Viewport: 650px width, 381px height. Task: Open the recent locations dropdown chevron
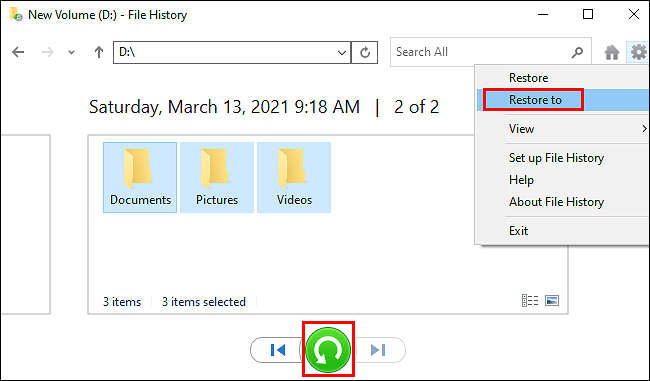[x=71, y=52]
